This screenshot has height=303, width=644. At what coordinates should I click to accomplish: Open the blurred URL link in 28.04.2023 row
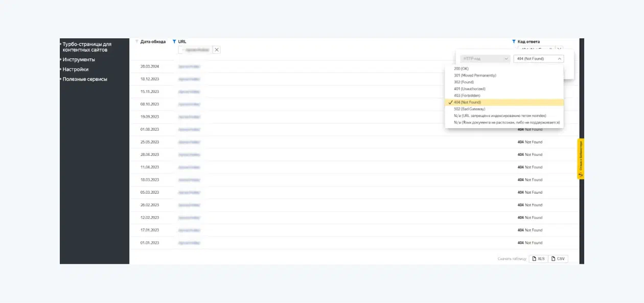(189, 155)
